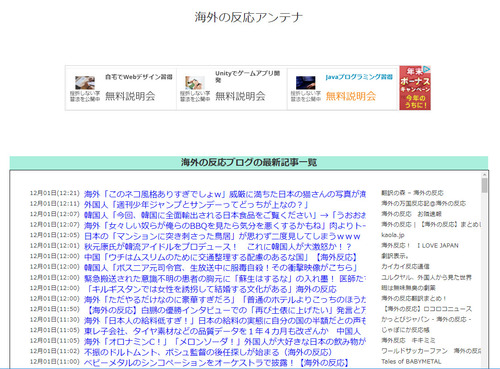Click the blog source Tales of BABYMETAL

[x=411, y=361]
